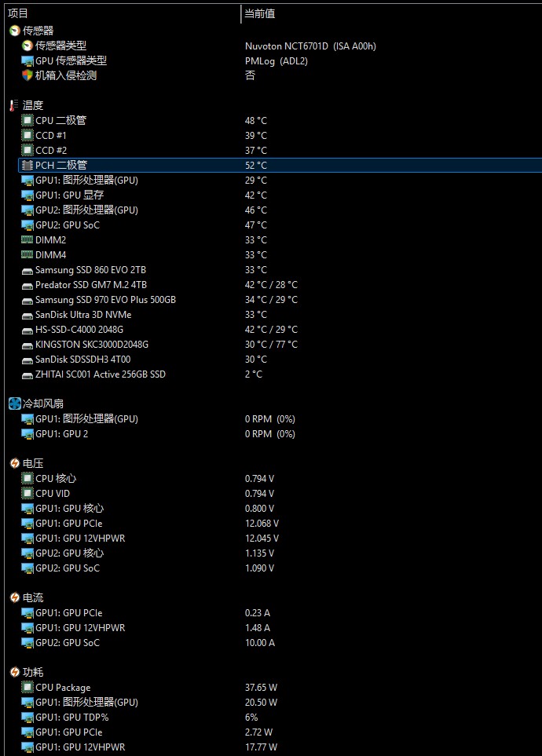Select the CPU Package chip icon
The height and width of the screenshot is (756, 542).
coord(27,688)
